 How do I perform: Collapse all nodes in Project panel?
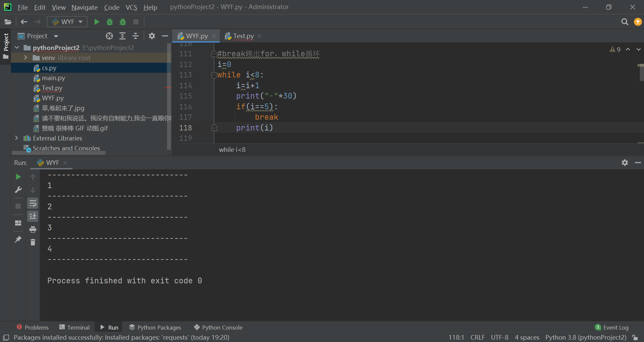click(136, 36)
